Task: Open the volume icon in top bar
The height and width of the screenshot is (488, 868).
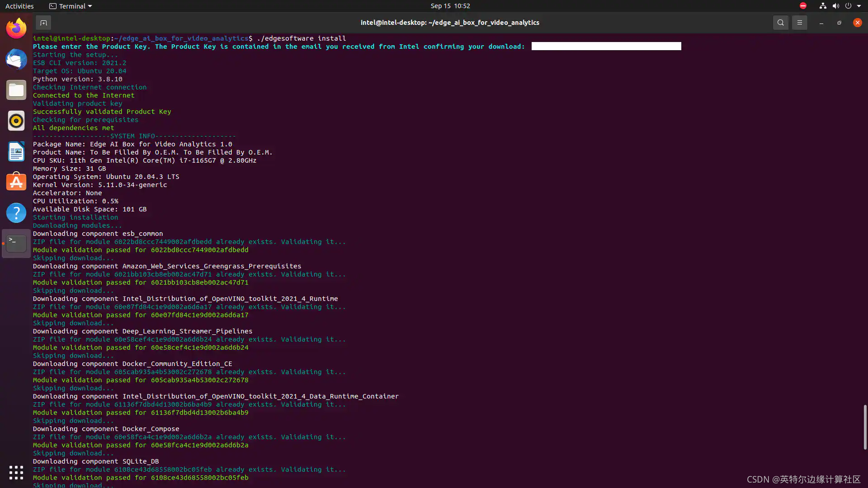Action: click(835, 6)
